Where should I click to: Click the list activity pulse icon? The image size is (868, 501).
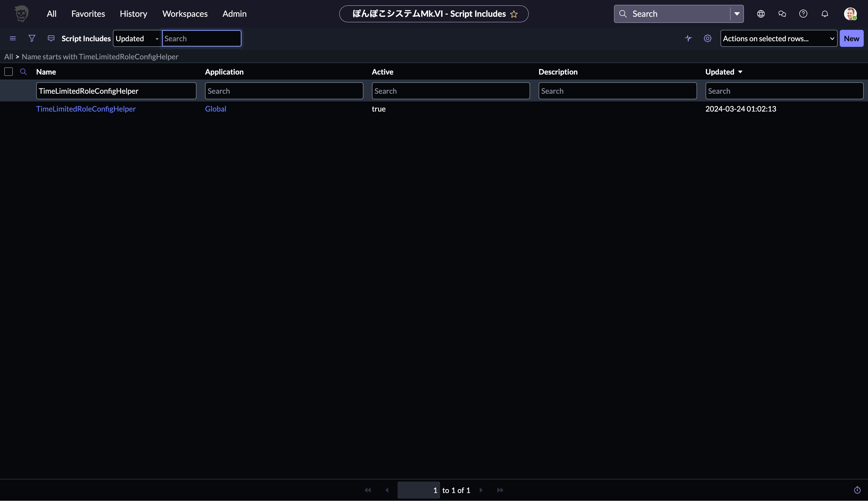coord(688,38)
